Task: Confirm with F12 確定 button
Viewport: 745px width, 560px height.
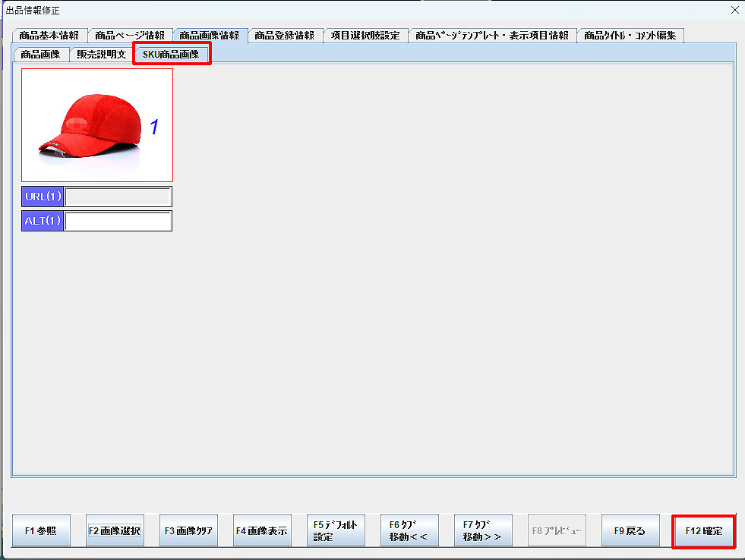Action: pyautogui.click(x=704, y=530)
